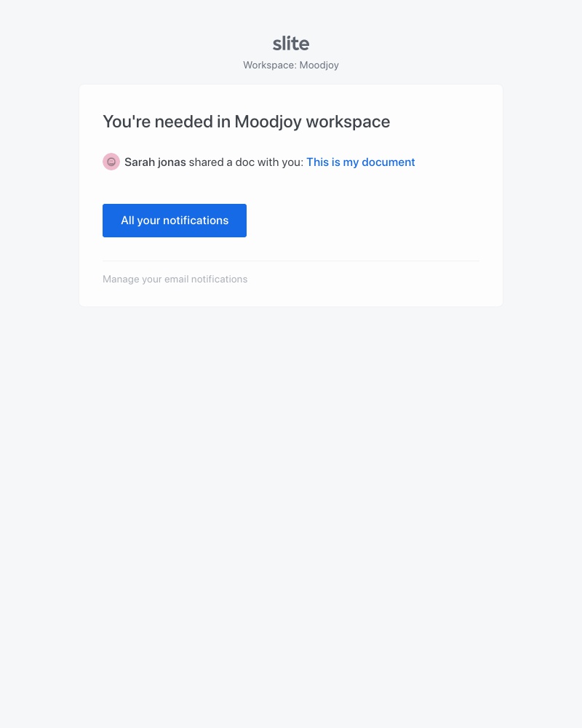Click the divider line above the Manage link
Image resolution: width=582 pixels, height=728 pixels.
(291, 261)
